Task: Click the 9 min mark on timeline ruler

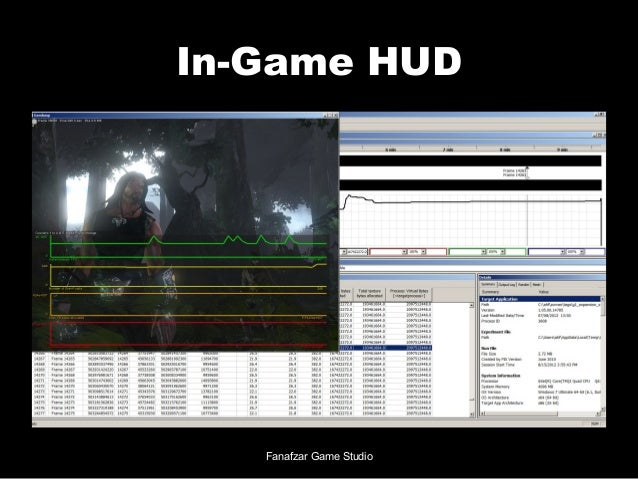Action: [562, 150]
